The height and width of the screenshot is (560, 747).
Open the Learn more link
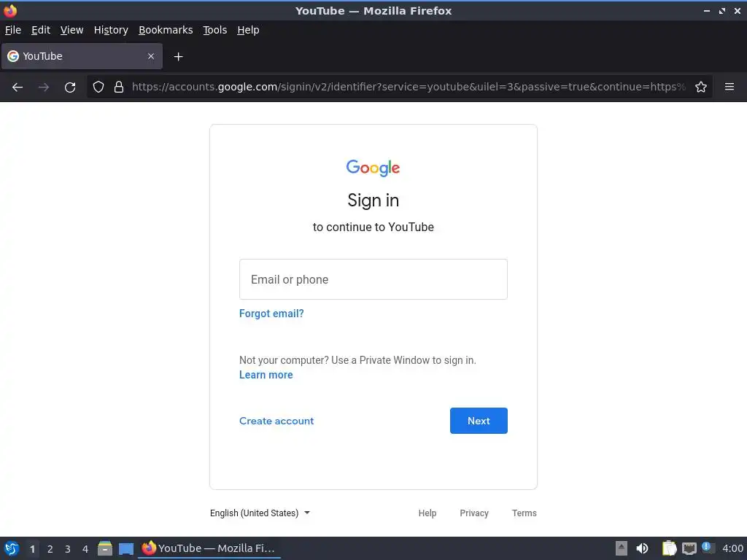click(266, 375)
